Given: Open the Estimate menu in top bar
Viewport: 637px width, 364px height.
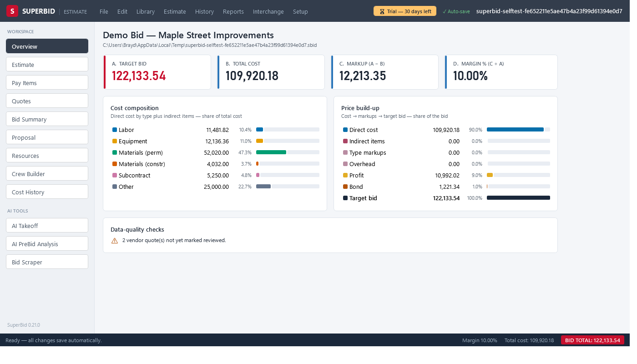Looking at the screenshot, I should coord(175,11).
